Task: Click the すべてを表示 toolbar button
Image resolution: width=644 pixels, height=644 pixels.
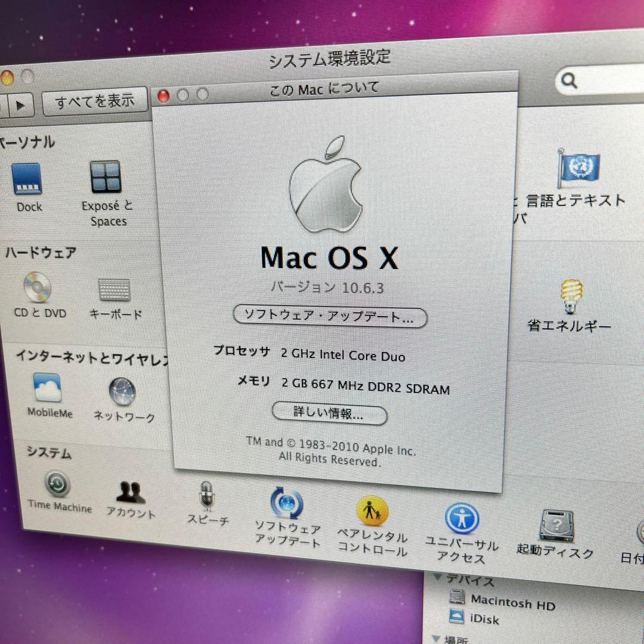Action: coord(95,101)
